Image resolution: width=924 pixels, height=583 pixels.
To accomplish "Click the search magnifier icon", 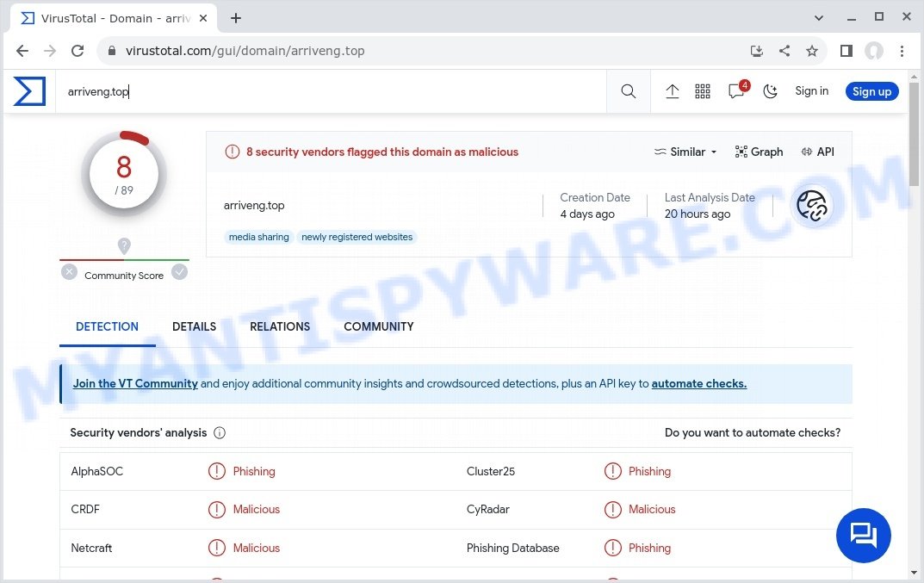I will point(628,91).
